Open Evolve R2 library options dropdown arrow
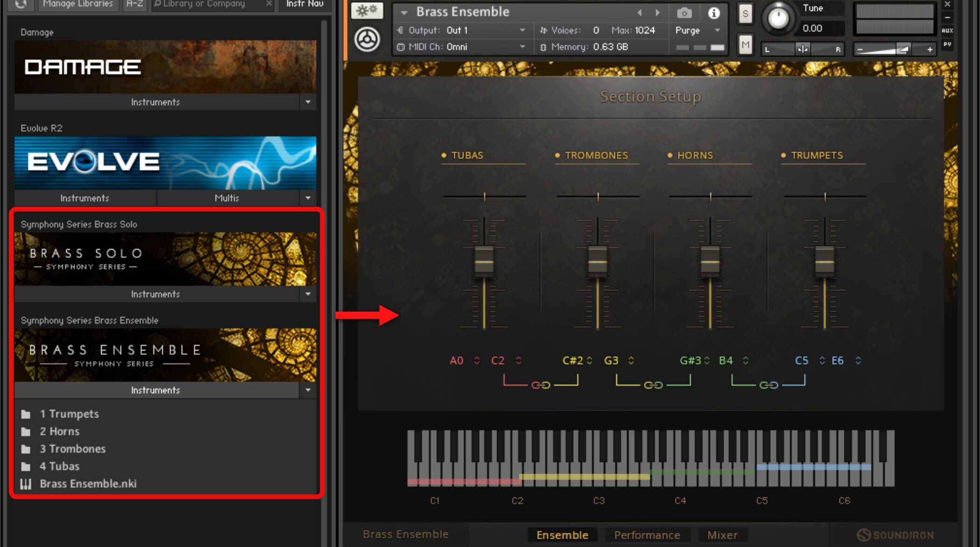 tap(308, 198)
